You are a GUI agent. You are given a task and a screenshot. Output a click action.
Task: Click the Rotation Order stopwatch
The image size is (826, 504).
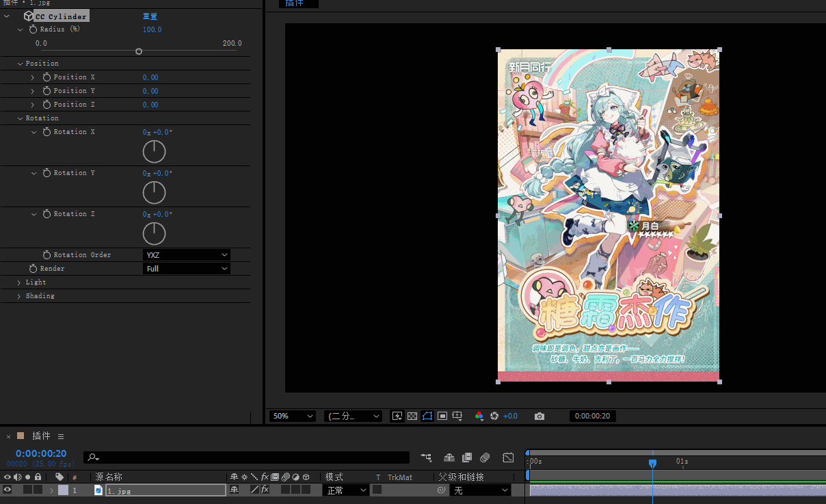coord(46,255)
